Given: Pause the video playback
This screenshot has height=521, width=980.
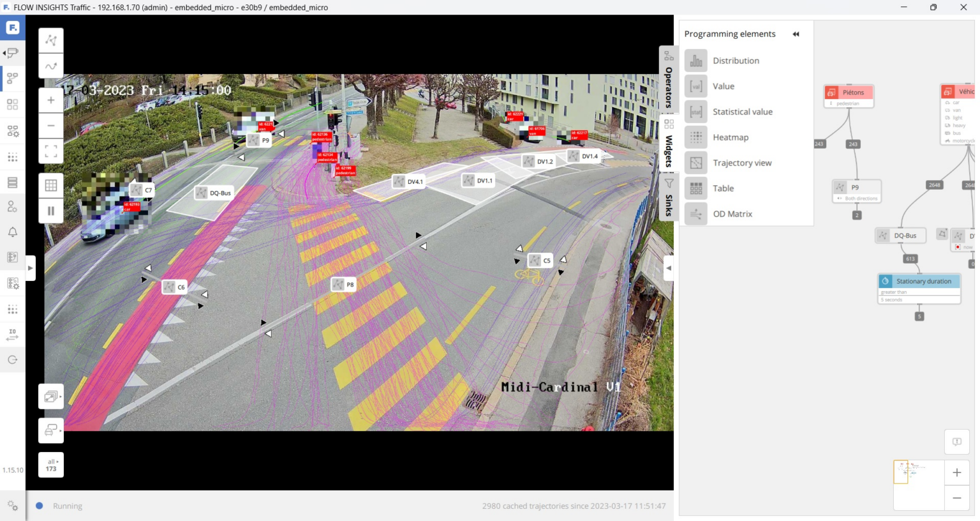Looking at the screenshot, I should click(50, 211).
